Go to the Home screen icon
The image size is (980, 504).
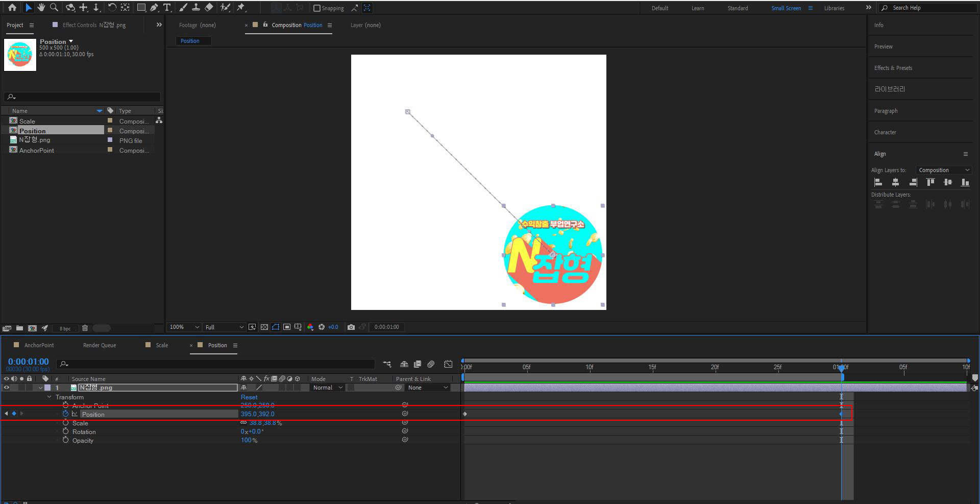[x=12, y=8]
